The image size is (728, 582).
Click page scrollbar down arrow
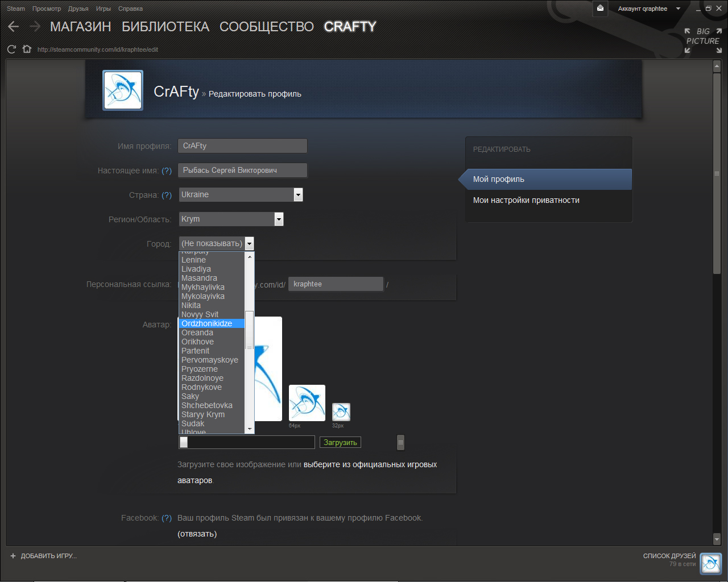point(717,539)
